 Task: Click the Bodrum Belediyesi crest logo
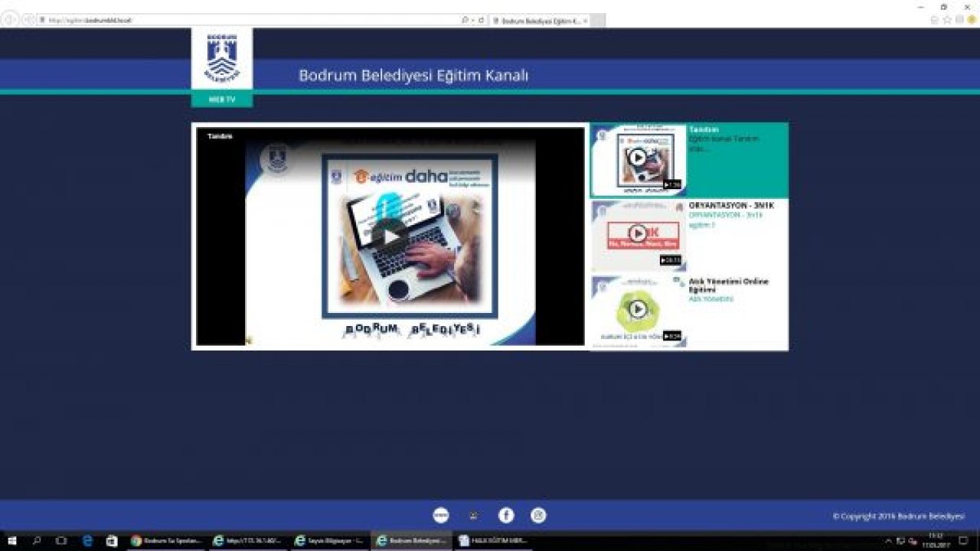pyautogui.click(x=220, y=57)
